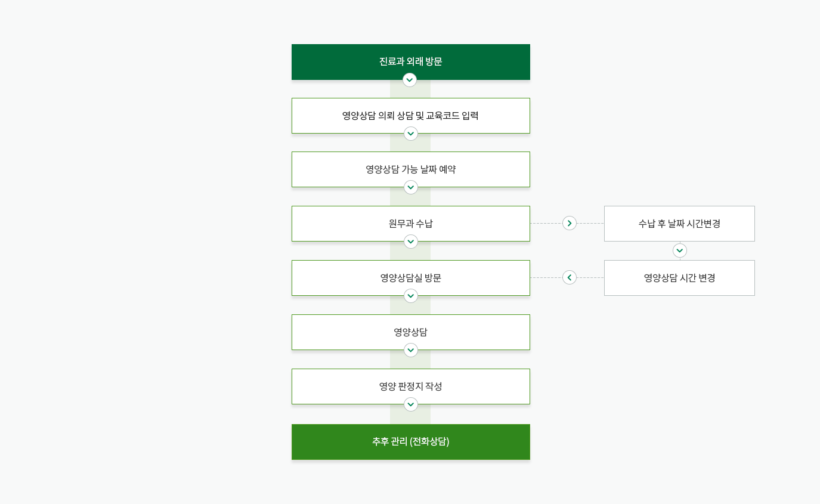The image size is (820, 504).
Task: Click the down arrow under 원무과 수납
Action: click(x=411, y=242)
